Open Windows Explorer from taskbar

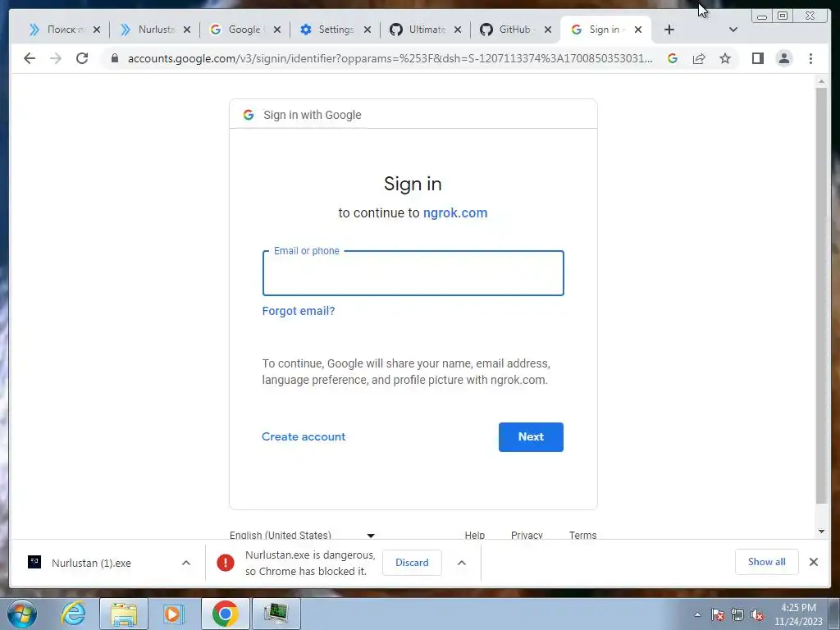click(124, 614)
